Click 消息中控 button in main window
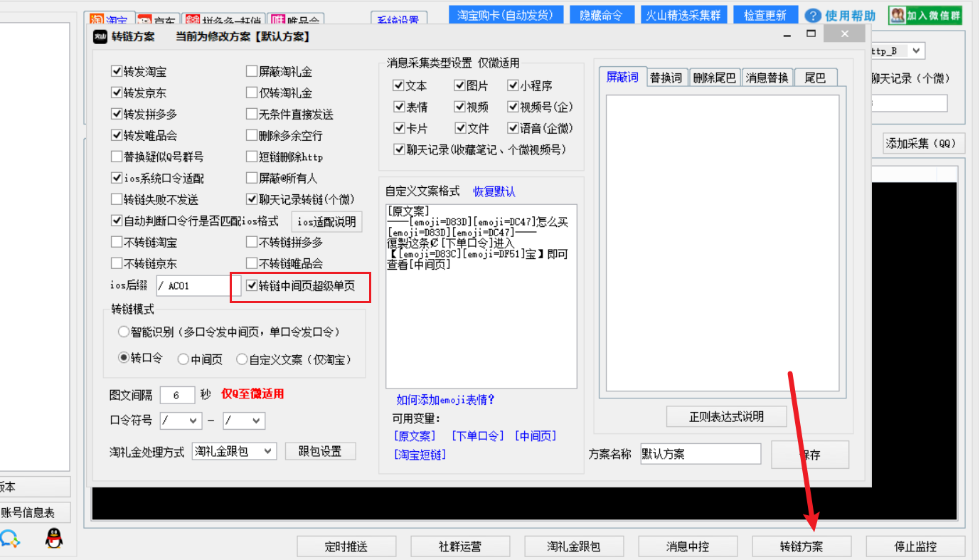Screen dimensions: 980x560 (688, 546)
